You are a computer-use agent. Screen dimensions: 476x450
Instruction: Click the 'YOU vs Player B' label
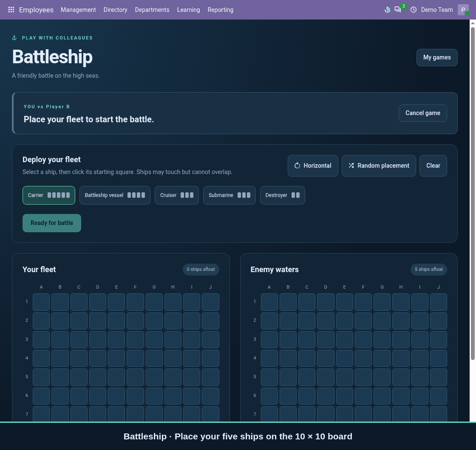[x=47, y=107]
